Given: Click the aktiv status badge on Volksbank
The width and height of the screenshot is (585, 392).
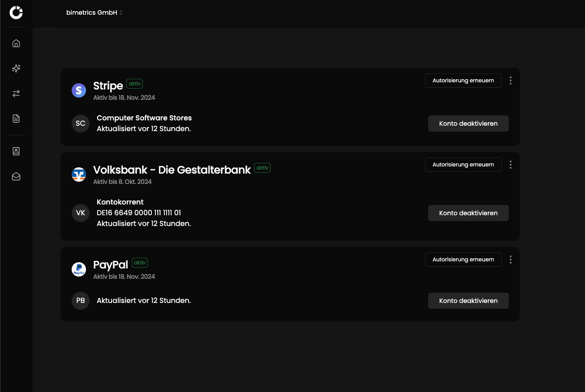Looking at the screenshot, I should coord(262,168).
